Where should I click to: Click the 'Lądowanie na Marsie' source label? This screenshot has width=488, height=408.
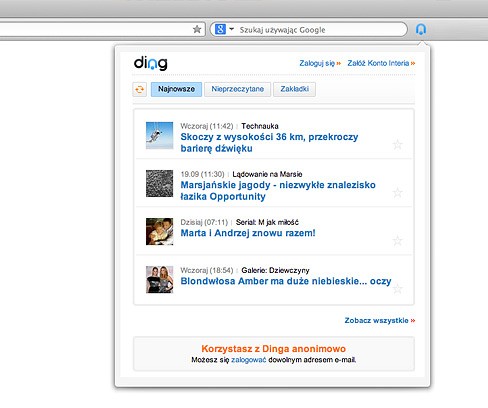click(267, 174)
